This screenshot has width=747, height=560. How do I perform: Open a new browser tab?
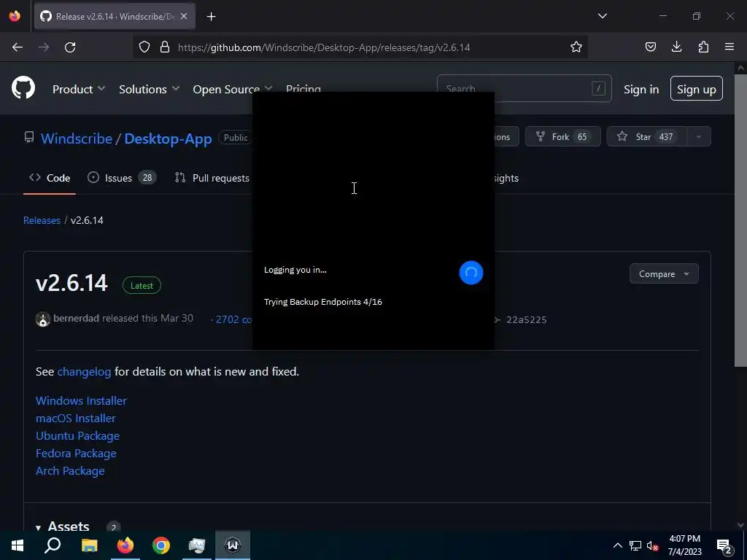tap(211, 17)
